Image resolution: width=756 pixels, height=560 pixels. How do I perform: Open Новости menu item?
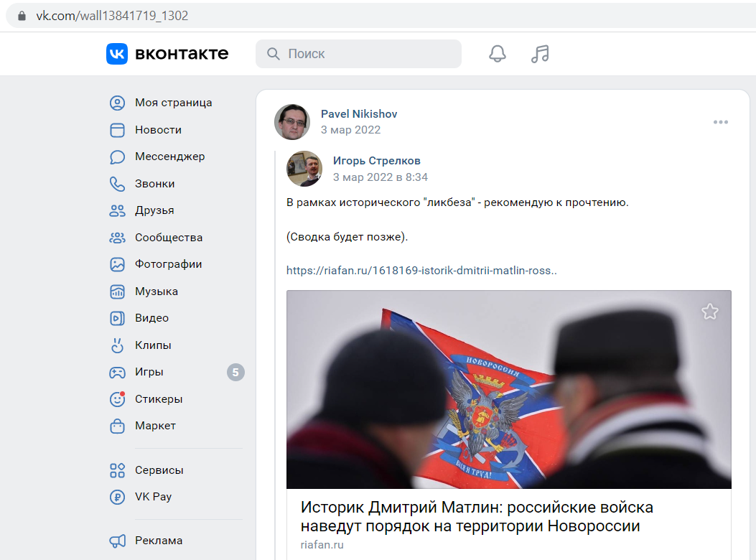[158, 130]
